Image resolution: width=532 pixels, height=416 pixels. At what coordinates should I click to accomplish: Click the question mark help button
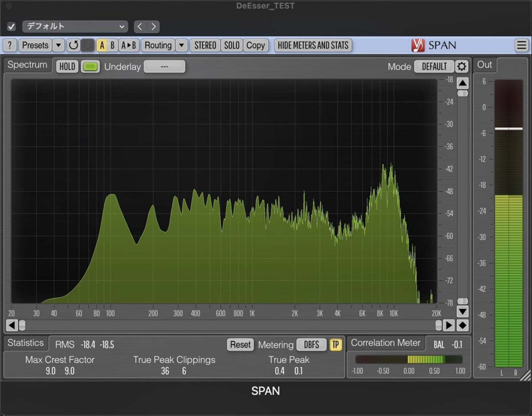tap(10, 45)
